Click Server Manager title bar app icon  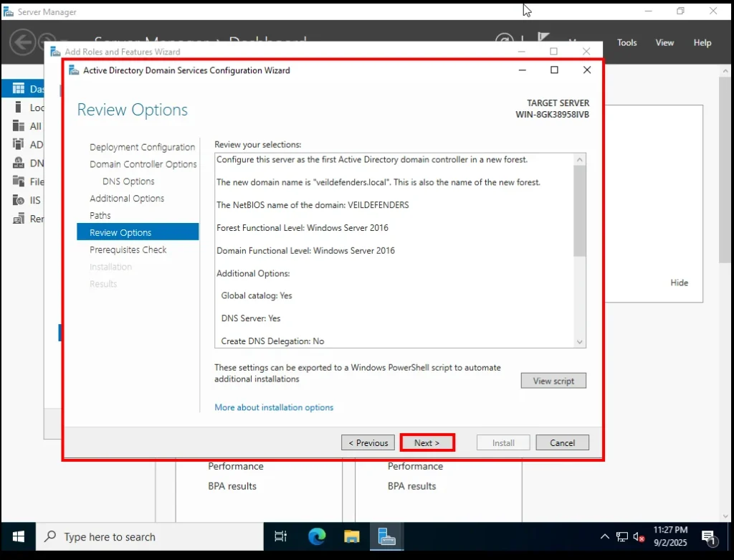pos(8,11)
